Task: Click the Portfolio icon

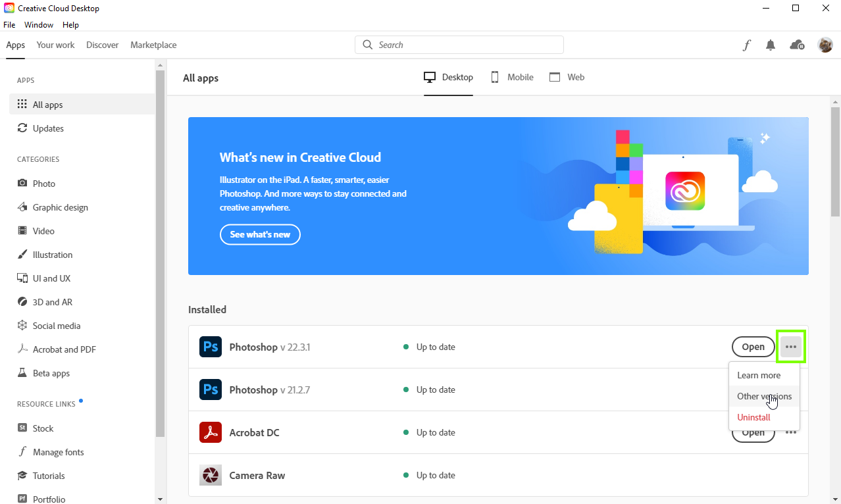Action: tap(22, 499)
